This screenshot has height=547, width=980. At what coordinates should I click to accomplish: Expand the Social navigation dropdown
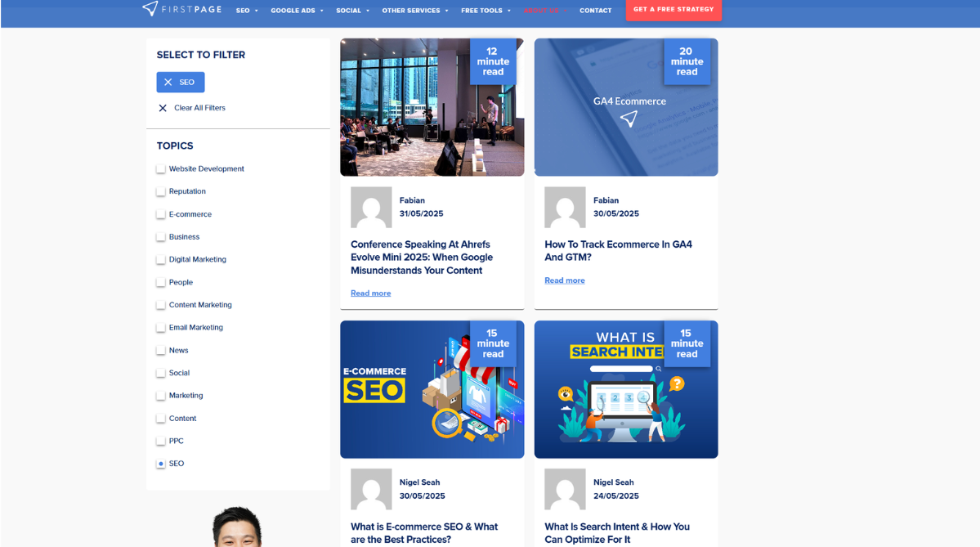tap(352, 11)
